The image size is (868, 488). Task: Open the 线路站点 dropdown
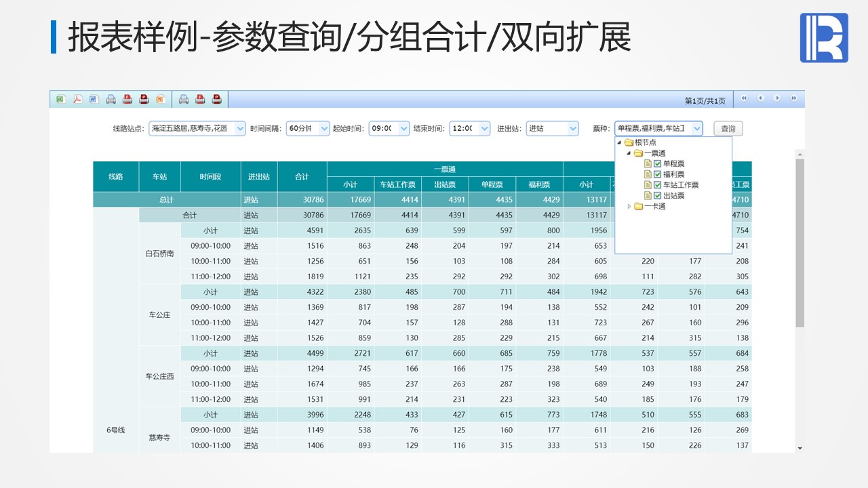tap(239, 128)
